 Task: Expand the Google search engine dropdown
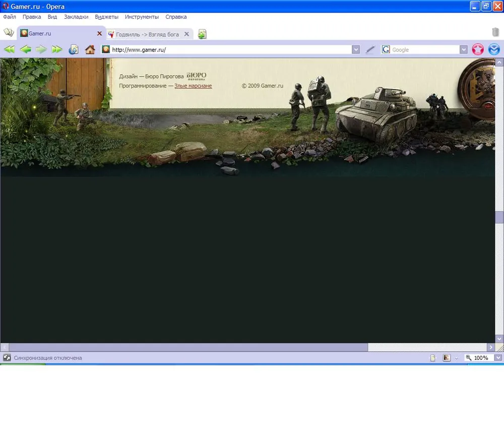(464, 49)
